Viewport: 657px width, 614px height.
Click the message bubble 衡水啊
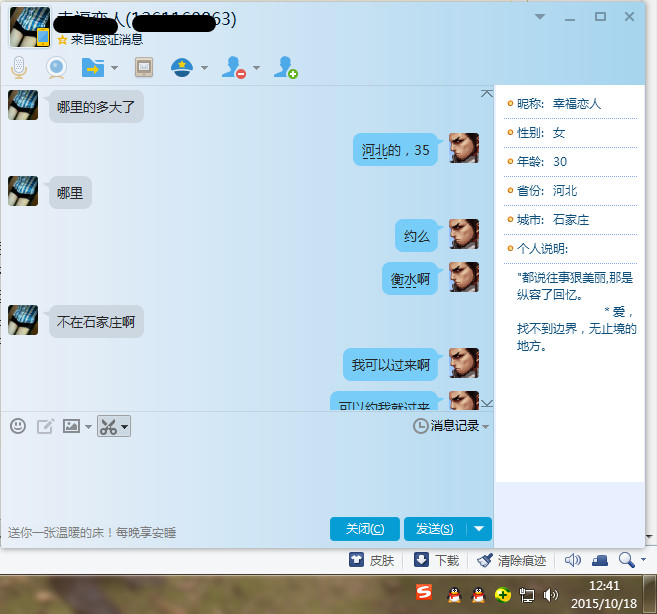pos(410,279)
